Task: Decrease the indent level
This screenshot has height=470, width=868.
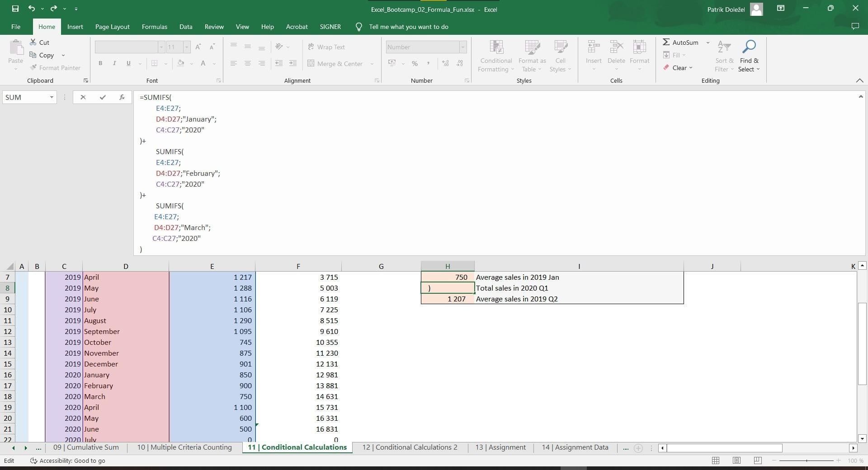Action: pyautogui.click(x=279, y=63)
